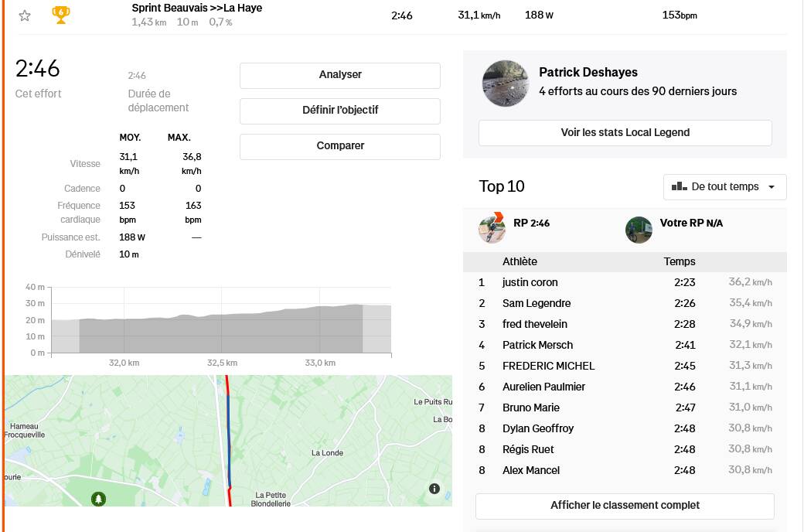804x532 pixels.
Task: Open athlete Dylan Geoffroy
Action: [x=538, y=429]
